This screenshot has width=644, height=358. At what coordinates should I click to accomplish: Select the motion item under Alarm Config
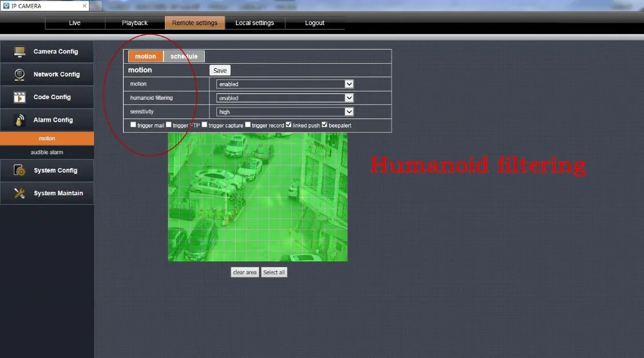click(x=47, y=138)
